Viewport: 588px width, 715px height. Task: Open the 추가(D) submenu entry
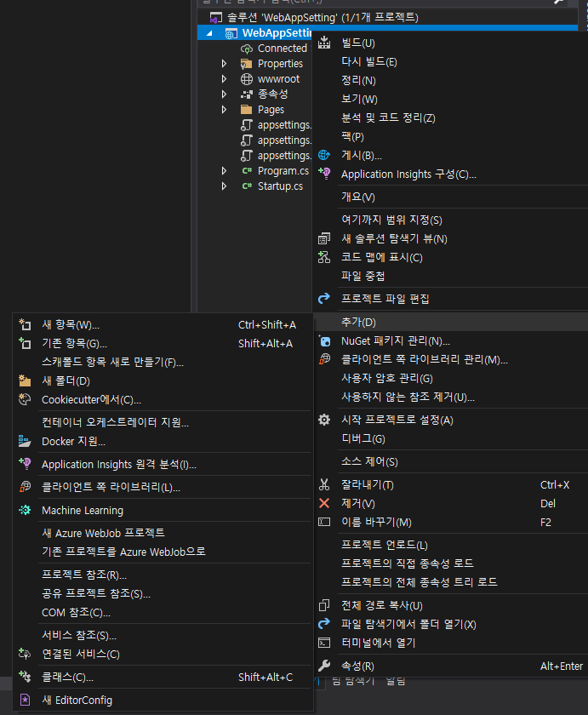coord(450,322)
